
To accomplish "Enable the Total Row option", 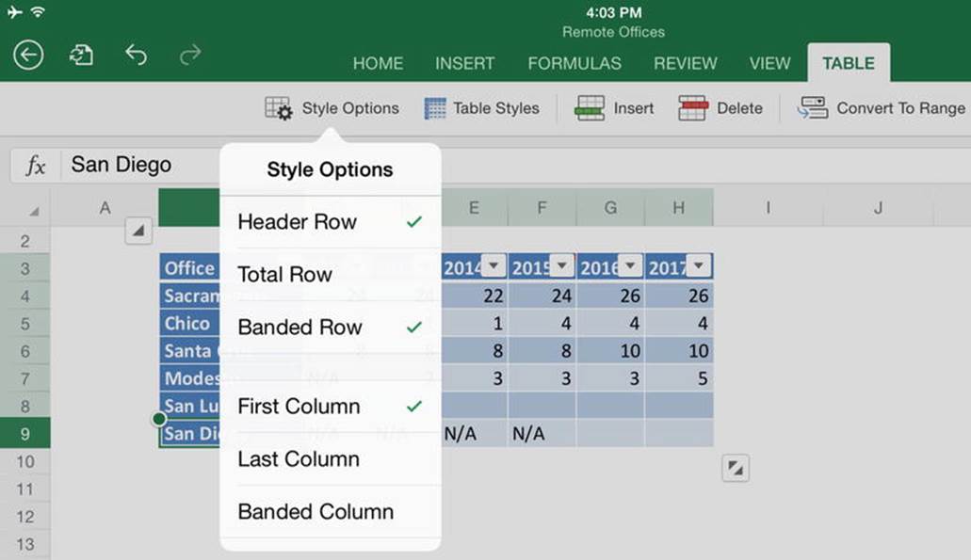I will point(330,274).
